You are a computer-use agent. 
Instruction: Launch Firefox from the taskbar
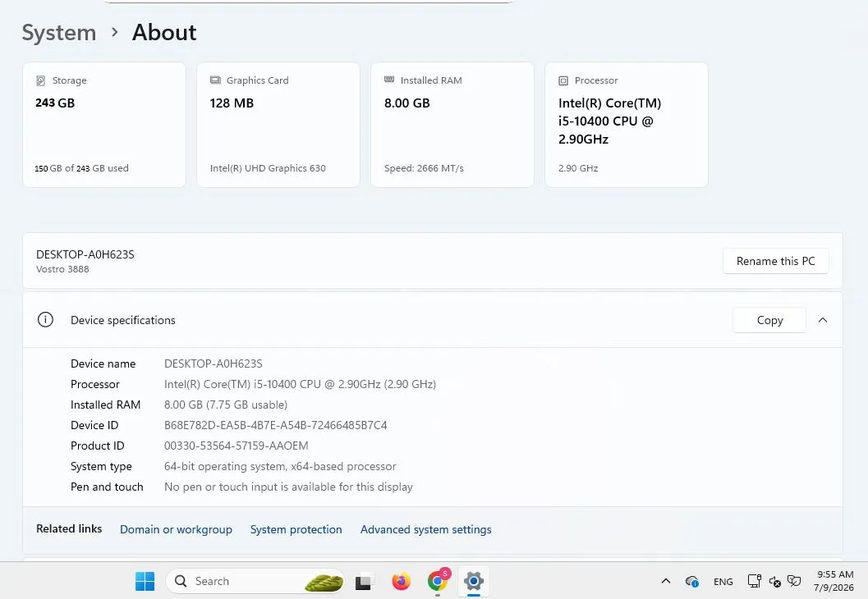401,581
